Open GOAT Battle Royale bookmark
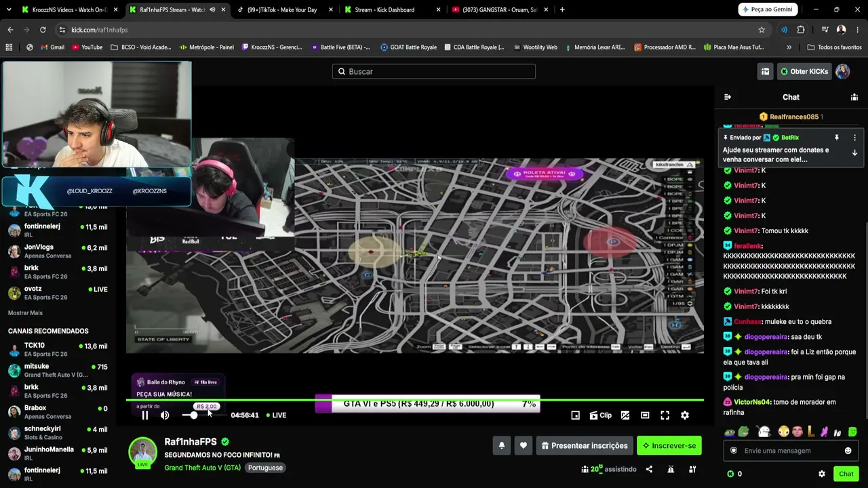 [x=409, y=47]
